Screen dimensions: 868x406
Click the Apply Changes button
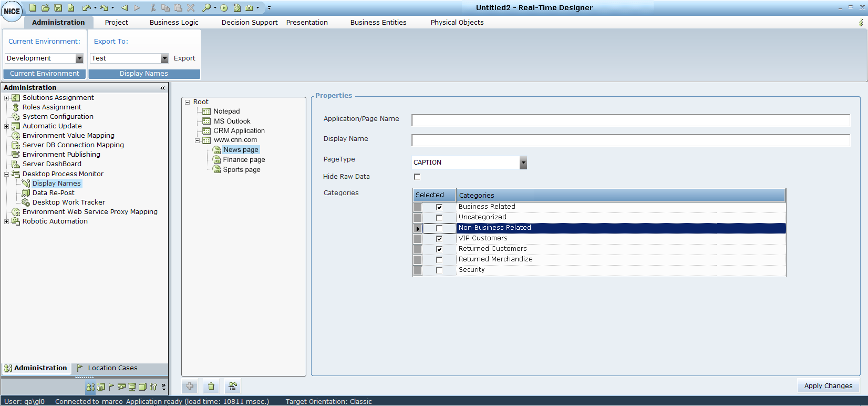coord(828,386)
